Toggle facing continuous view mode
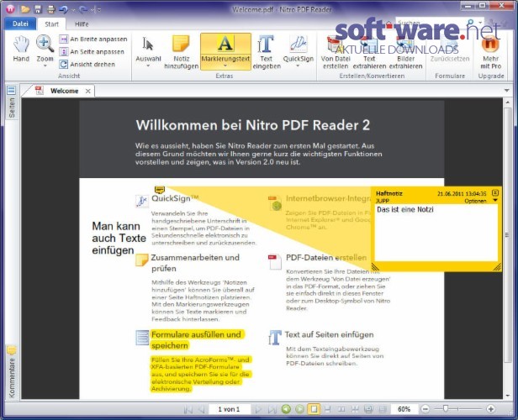This screenshot has height=420, width=518. pos(355,409)
